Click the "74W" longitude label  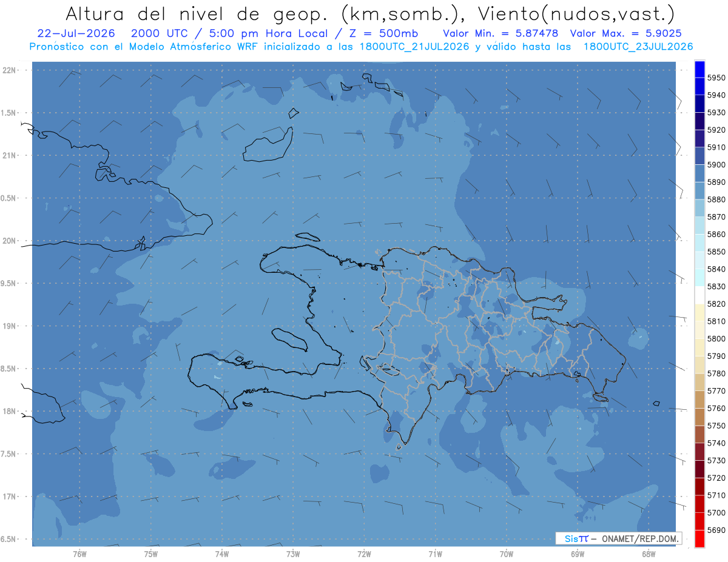click(x=222, y=554)
